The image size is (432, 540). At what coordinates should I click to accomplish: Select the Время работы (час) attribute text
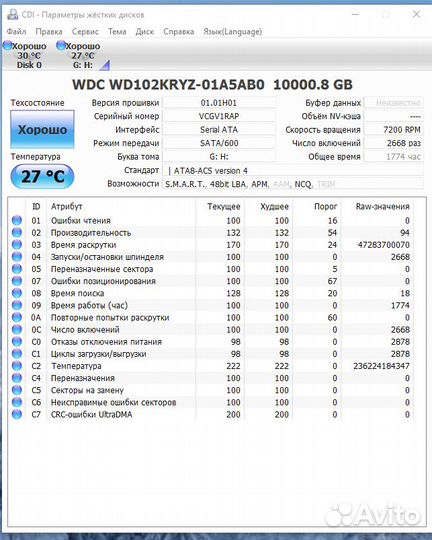tap(89, 305)
